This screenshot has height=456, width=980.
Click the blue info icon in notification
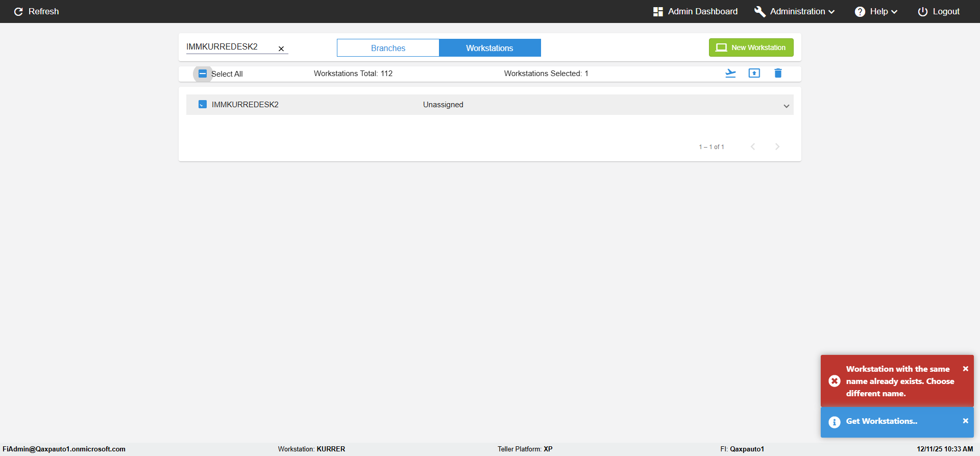click(835, 422)
